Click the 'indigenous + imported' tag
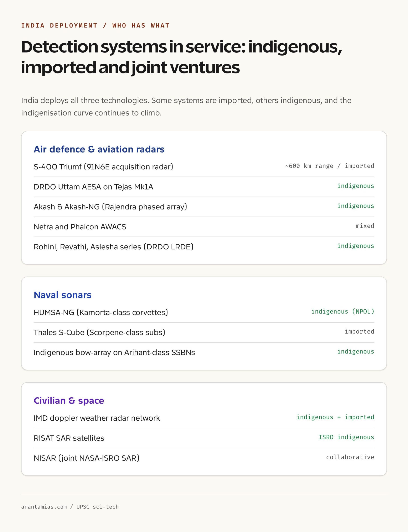The width and height of the screenshot is (408, 532). point(335,417)
